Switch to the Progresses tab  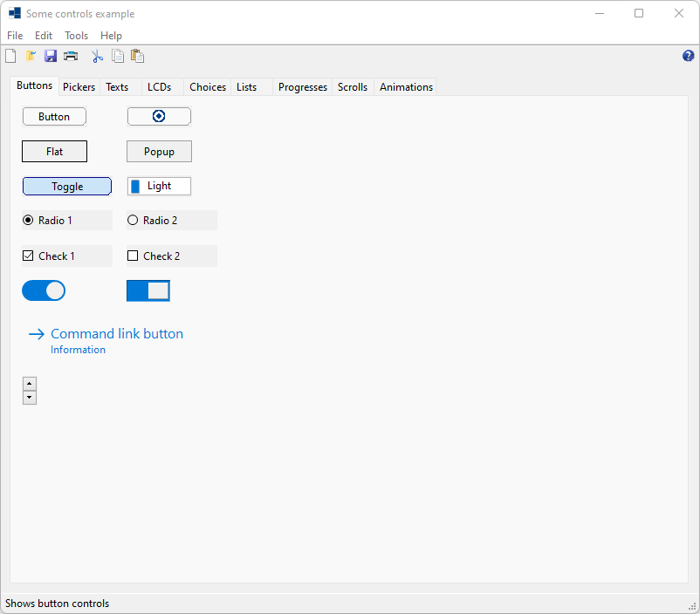pyautogui.click(x=302, y=87)
